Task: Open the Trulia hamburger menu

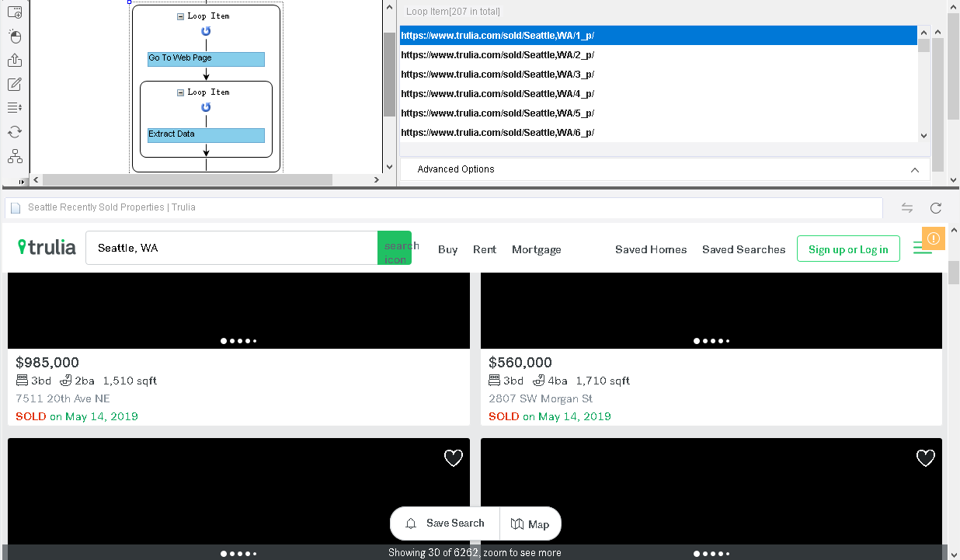Action: [923, 249]
